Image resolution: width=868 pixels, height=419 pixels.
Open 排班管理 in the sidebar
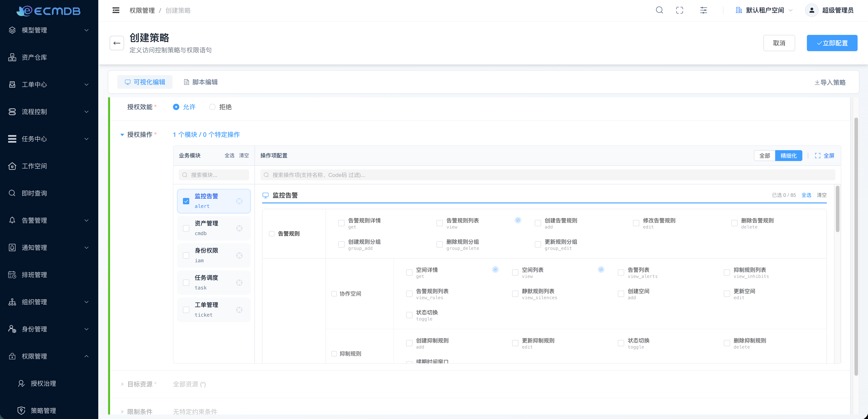pos(49,275)
